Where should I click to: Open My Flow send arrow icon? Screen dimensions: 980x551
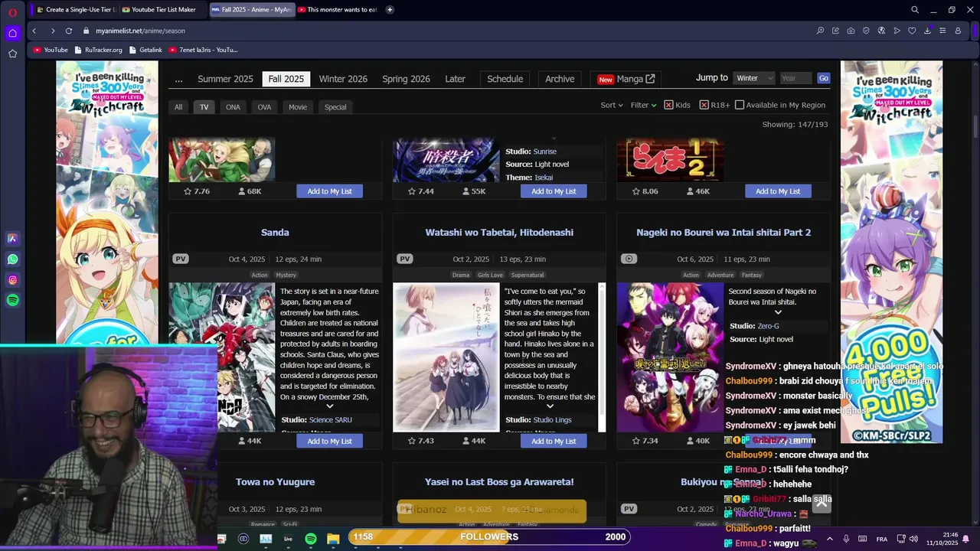tap(897, 31)
